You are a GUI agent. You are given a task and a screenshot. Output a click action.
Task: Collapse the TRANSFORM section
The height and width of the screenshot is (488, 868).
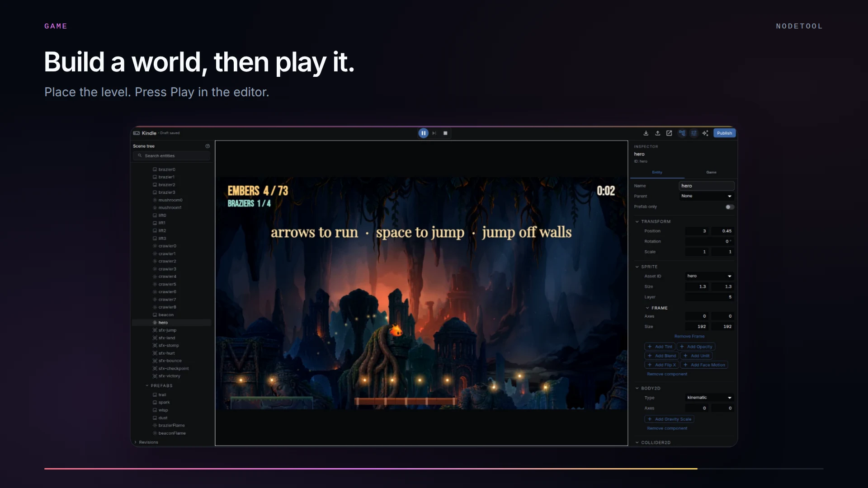pos(637,221)
